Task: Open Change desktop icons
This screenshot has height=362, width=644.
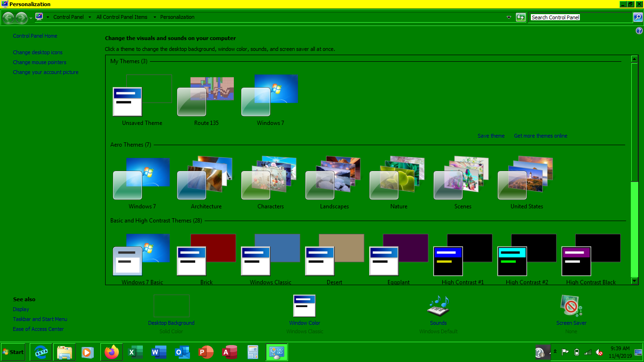Action: 38,52
